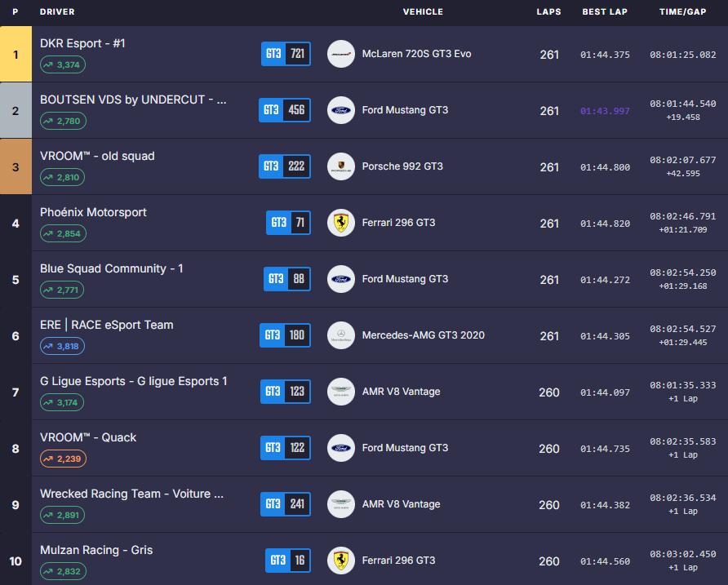The image size is (728, 585).
Task: Click the Aston Martin logo for Wrecked Racing Team
Action: pyautogui.click(x=341, y=504)
